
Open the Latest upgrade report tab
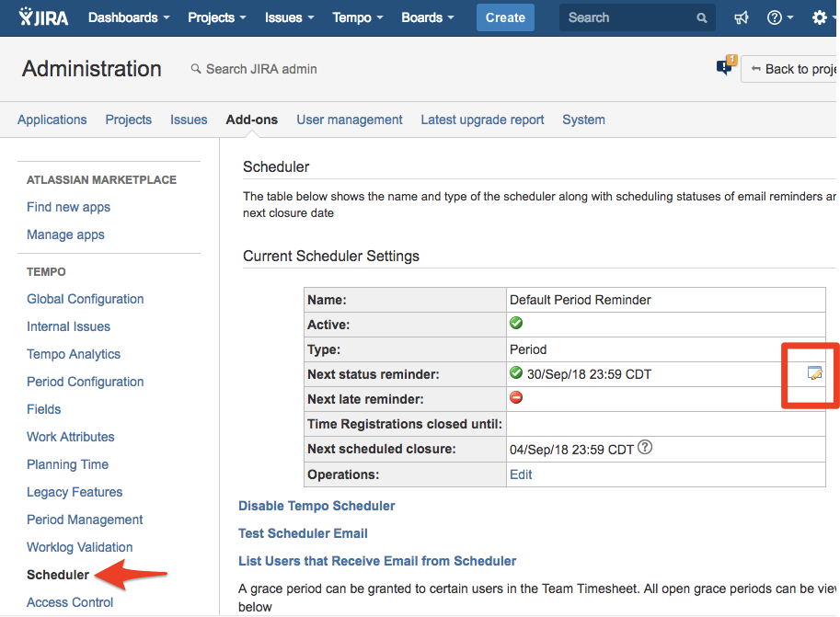(x=482, y=120)
